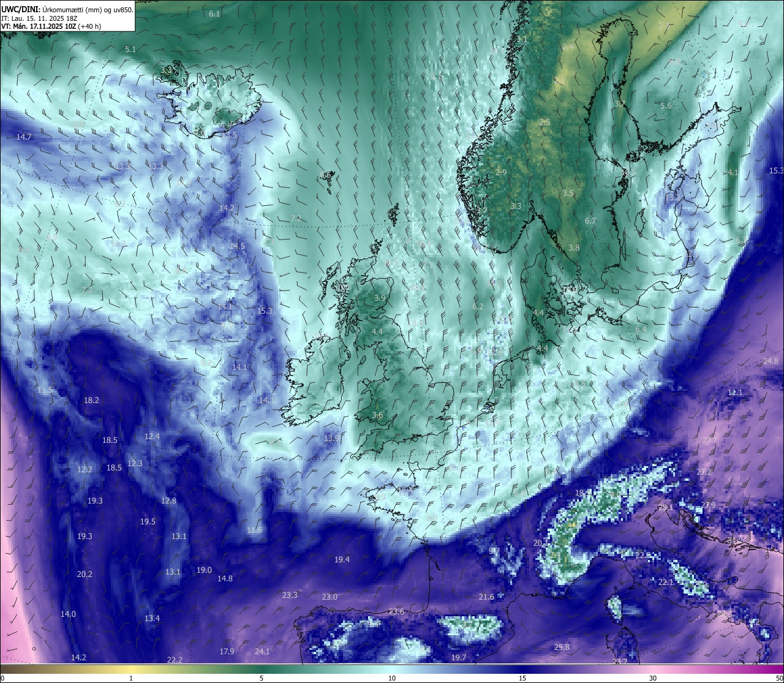Click the 23.6 value near Spain's north coast

pos(396,611)
